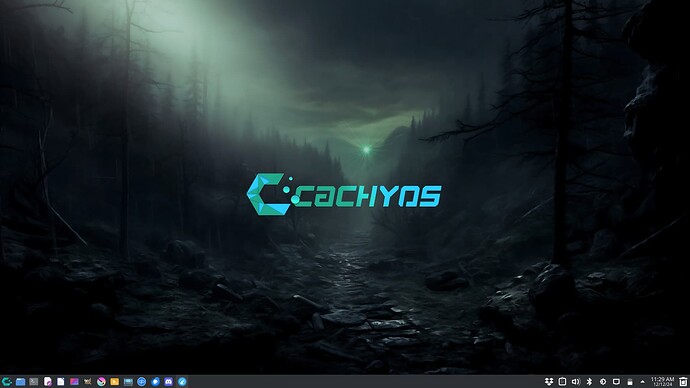Open the volume speaker tray icon
The height and width of the screenshot is (388, 690).
click(576, 381)
